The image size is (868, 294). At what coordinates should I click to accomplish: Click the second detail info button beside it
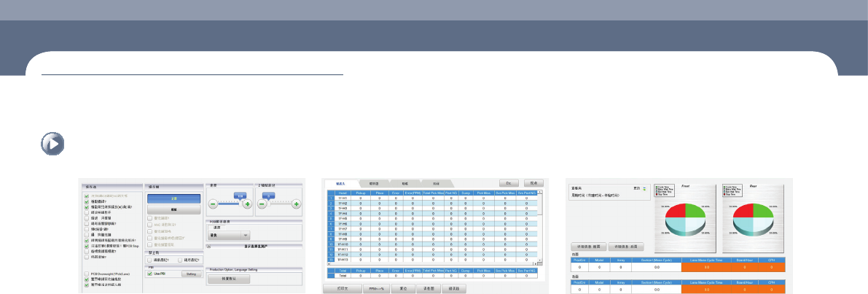pyautogui.click(x=626, y=247)
